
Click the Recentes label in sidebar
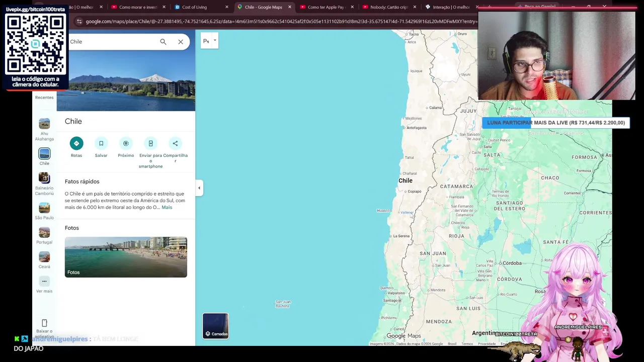coord(44,98)
